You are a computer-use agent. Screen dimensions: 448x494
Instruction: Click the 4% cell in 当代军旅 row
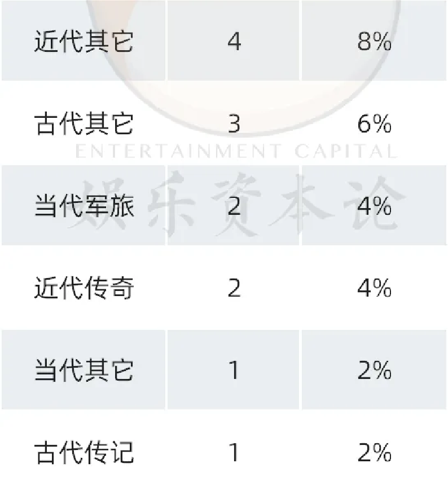(374, 206)
